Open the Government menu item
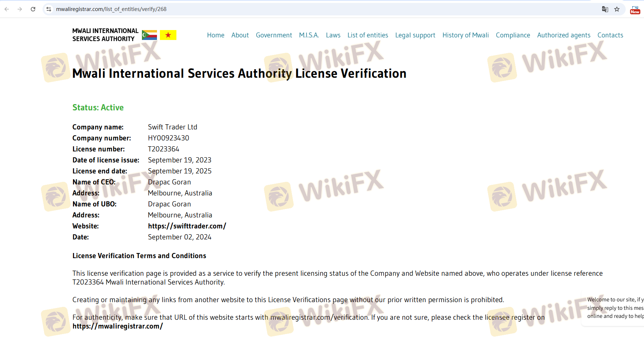Screen dimensions: 644x341 click(x=274, y=35)
